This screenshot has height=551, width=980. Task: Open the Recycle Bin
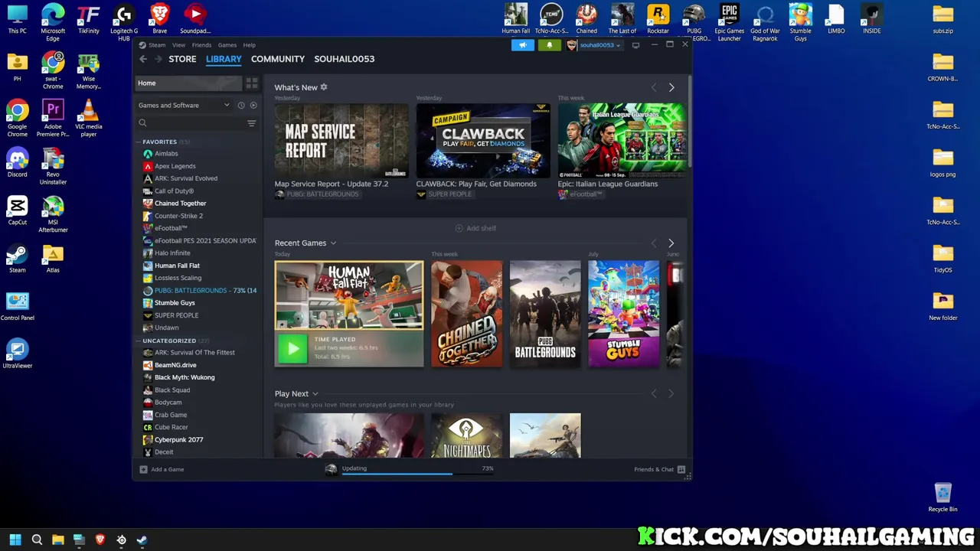(x=942, y=497)
